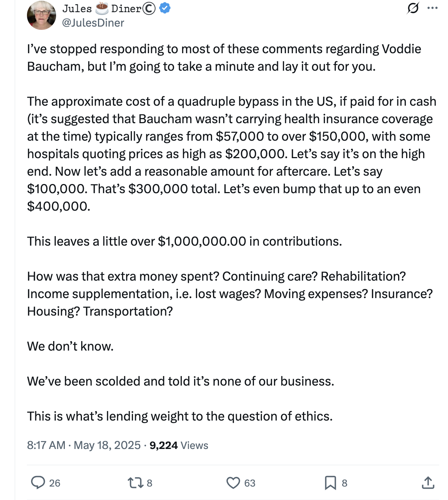Click the like count 63
Viewport: 448px width, 500px height.
click(x=250, y=483)
